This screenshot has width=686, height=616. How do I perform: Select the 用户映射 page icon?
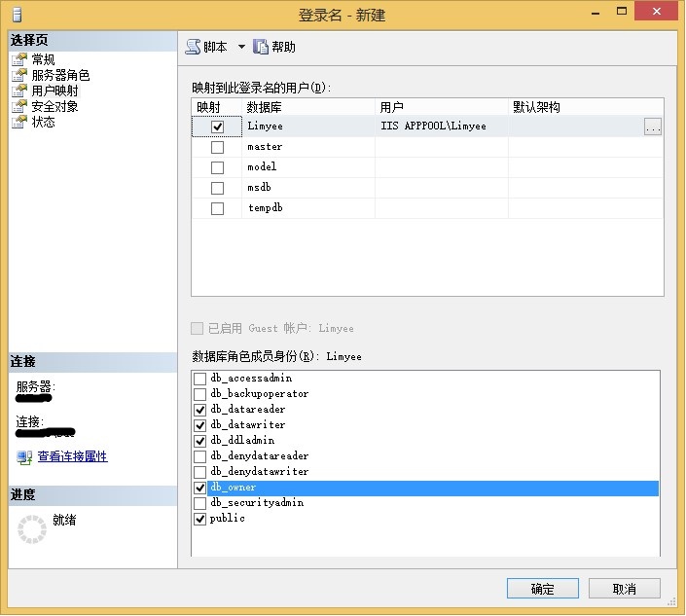click(19, 91)
